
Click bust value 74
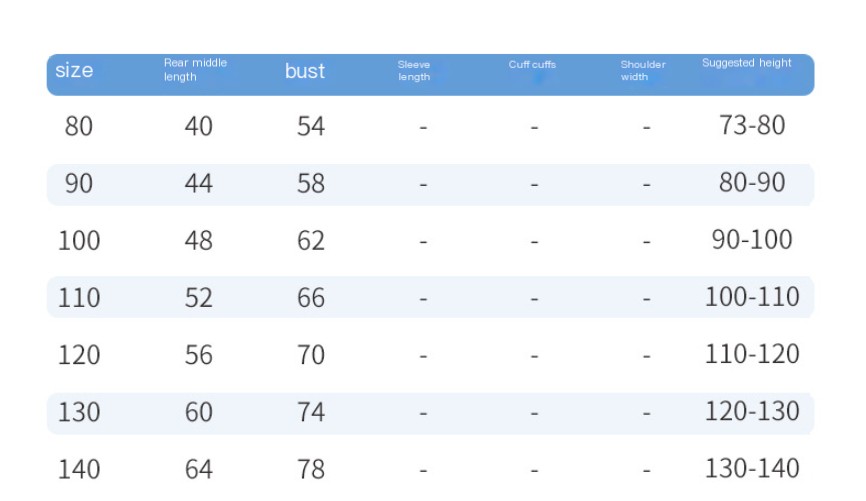[310, 412]
